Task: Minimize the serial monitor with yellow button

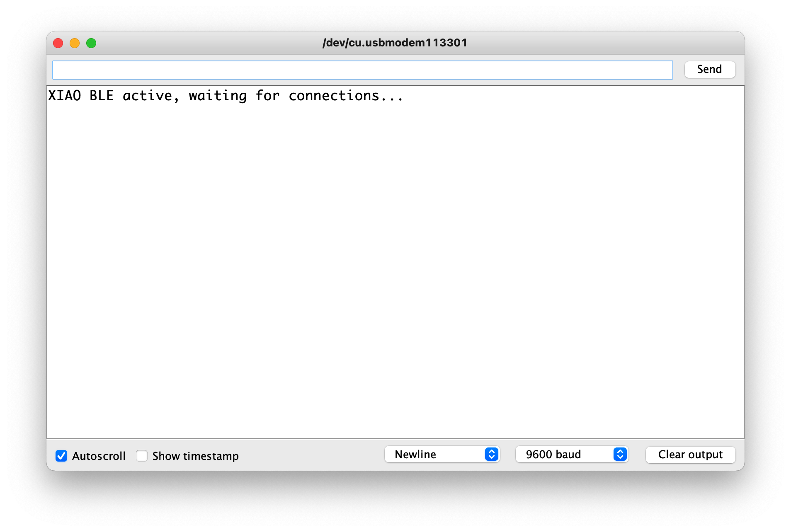Action: (75, 43)
